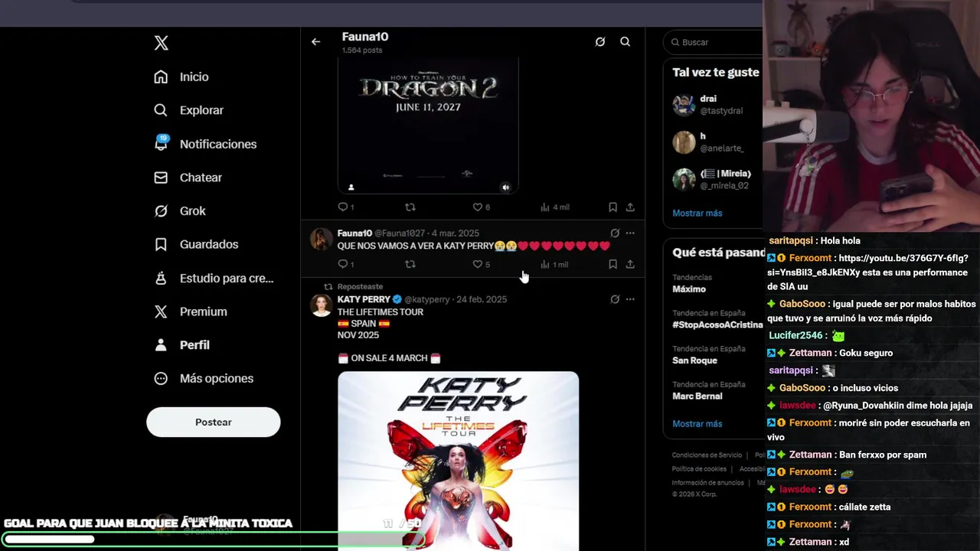The height and width of the screenshot is (551, 980).
Task: Open #StopAcosoACristina trend
Action: pyautogui.click(x=716, y=319)
